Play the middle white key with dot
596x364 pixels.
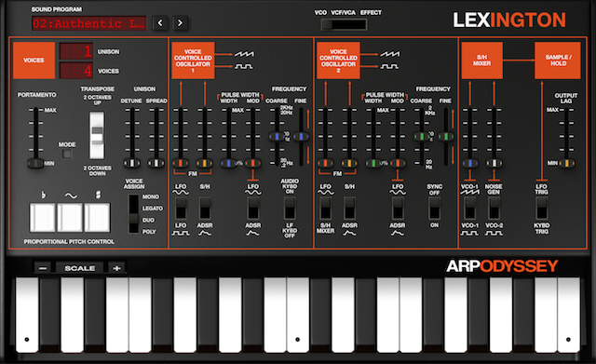point(298,316)
